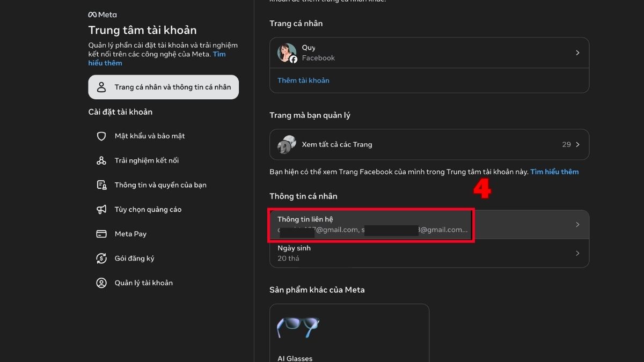644x362 pixels.
Task: Click the Sản phẩm khác của Meta heading
Action: (x=317, y=290)
